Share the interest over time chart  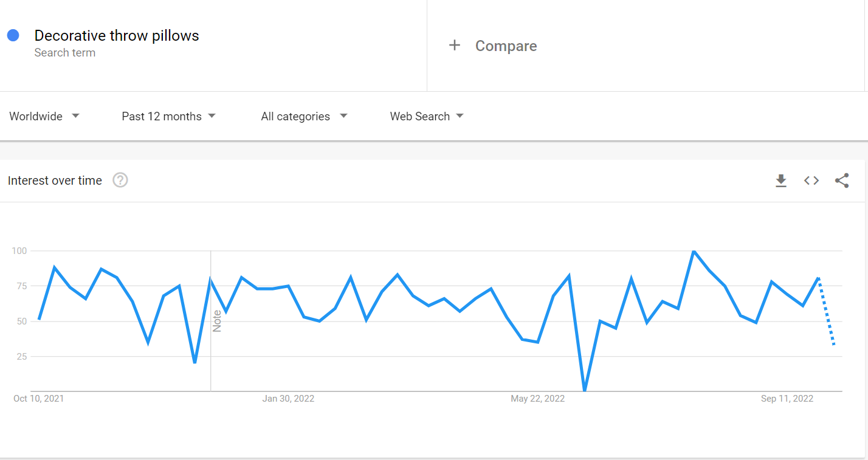(842, 180)
